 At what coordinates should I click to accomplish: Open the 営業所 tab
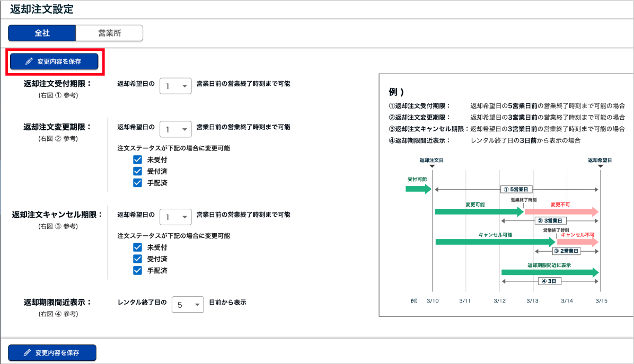coord(109,33)
